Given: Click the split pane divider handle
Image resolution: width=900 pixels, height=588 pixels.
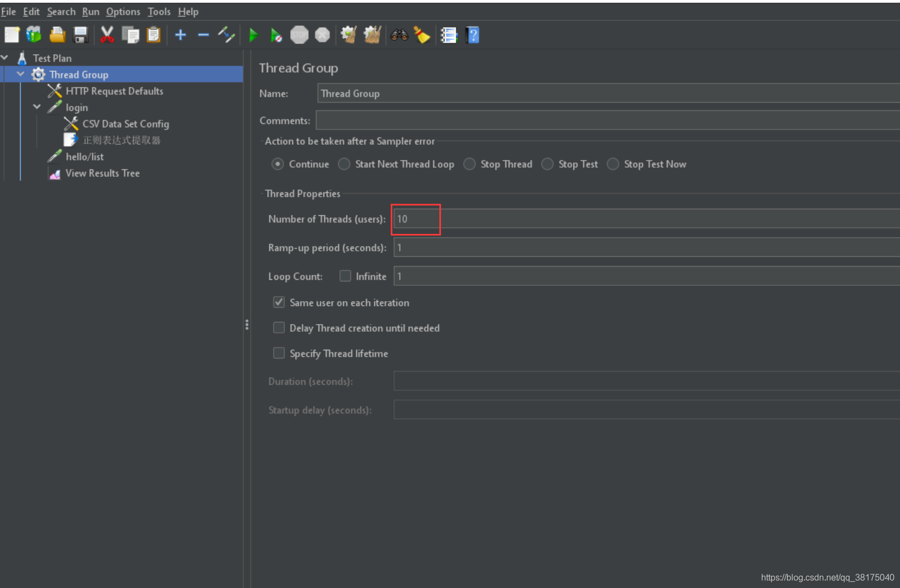Looking at the screenshot, I should (x=247, y=325).
